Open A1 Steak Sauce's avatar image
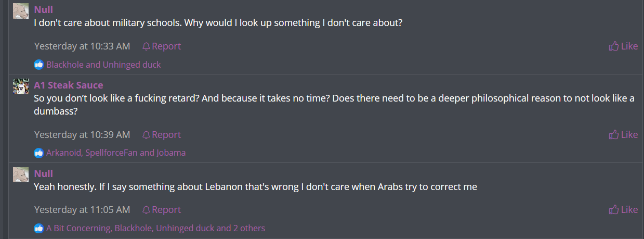The width and height of the screenshot is (644, 239). pos(21,86)
